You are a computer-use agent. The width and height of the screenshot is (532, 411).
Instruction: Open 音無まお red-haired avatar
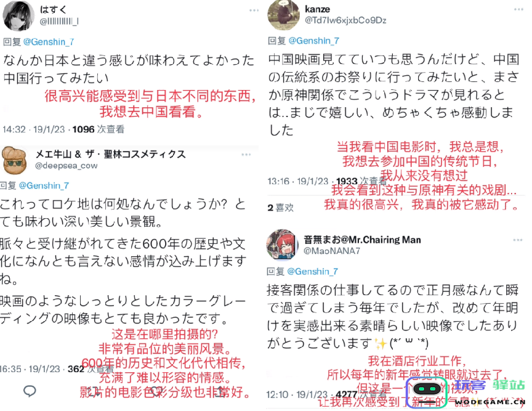pos(281,245)
